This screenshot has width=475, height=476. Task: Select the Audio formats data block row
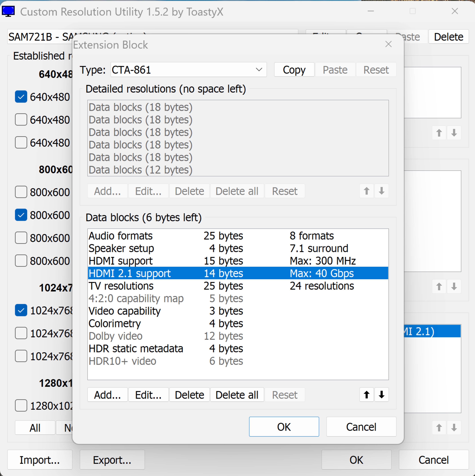[x=120, y=236]
